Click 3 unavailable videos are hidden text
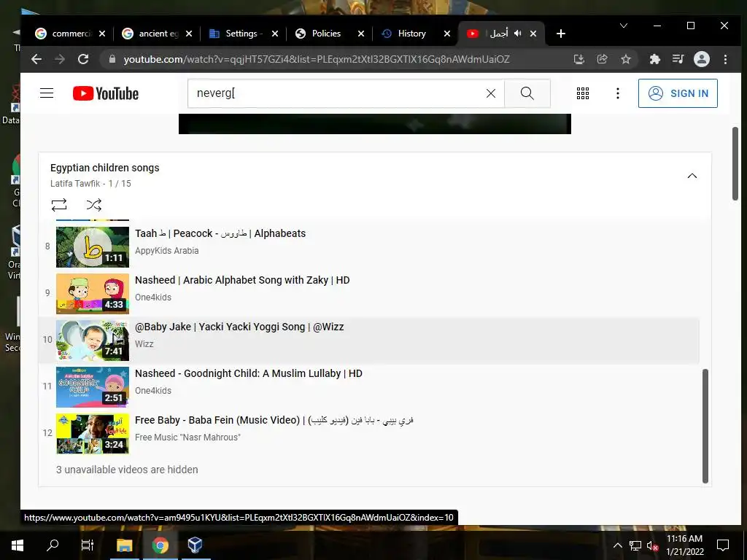This screenshot has width=747, height=560. click(127, 470)
